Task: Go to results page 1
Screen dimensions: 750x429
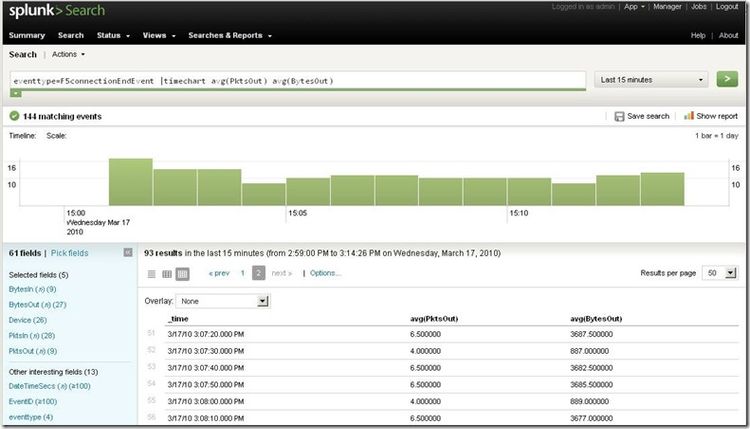Action: coord(242,273)
